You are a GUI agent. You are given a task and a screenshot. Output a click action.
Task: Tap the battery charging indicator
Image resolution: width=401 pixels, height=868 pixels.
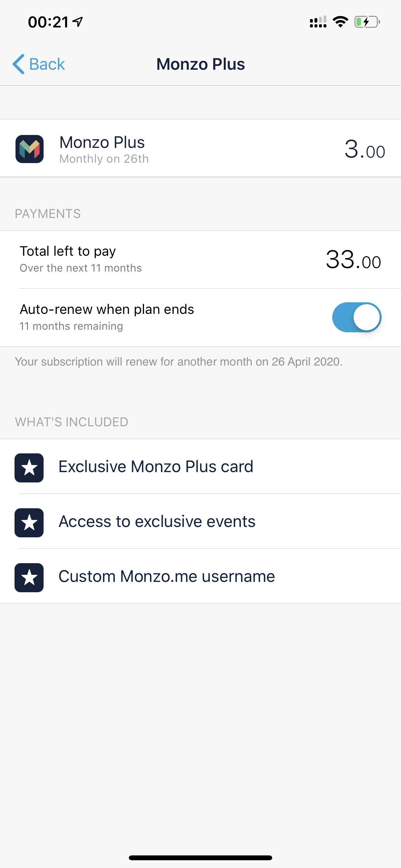pos(367,22)
